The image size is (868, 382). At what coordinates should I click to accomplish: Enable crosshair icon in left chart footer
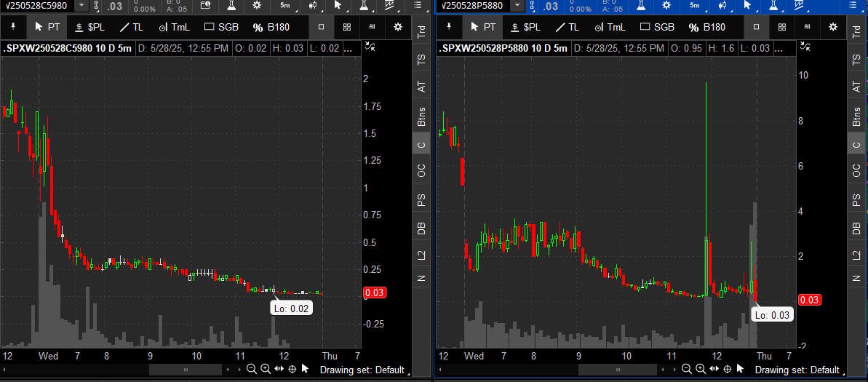[x=292, y=370]
